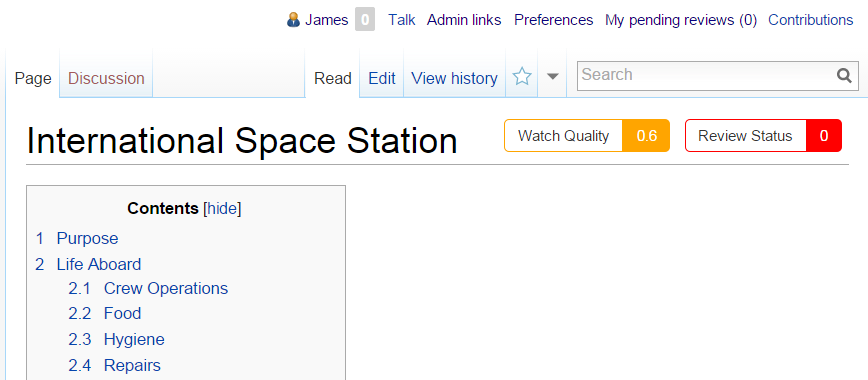
Task: Select the Page tab
Action: coord(33,78)
